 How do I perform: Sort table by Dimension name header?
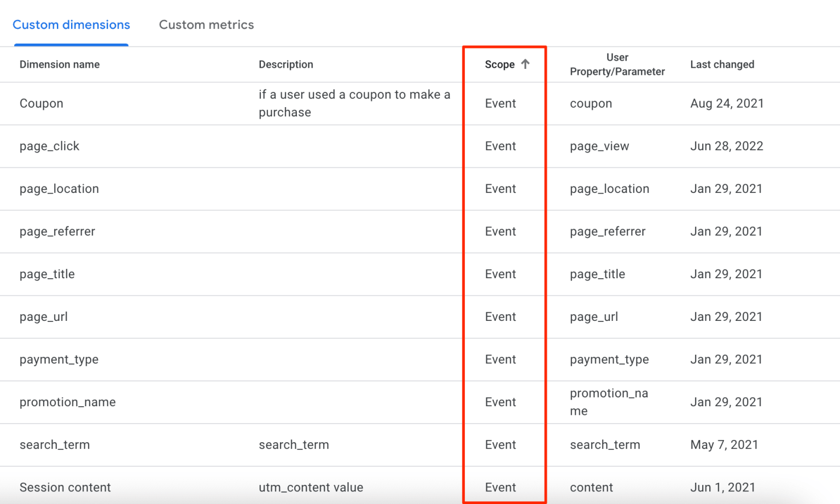point(60,64)
